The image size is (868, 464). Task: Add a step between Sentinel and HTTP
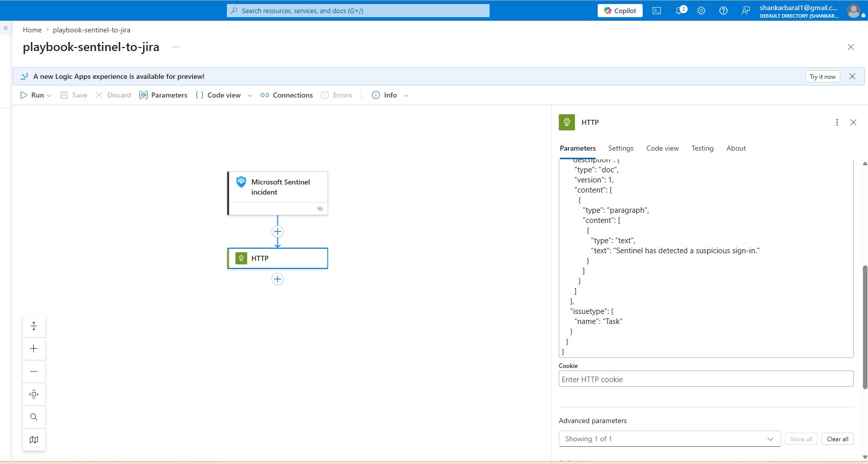[277, 231]
